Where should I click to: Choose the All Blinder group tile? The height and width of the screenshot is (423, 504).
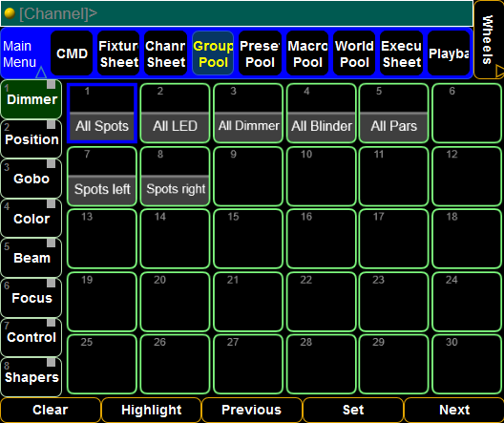322,113
